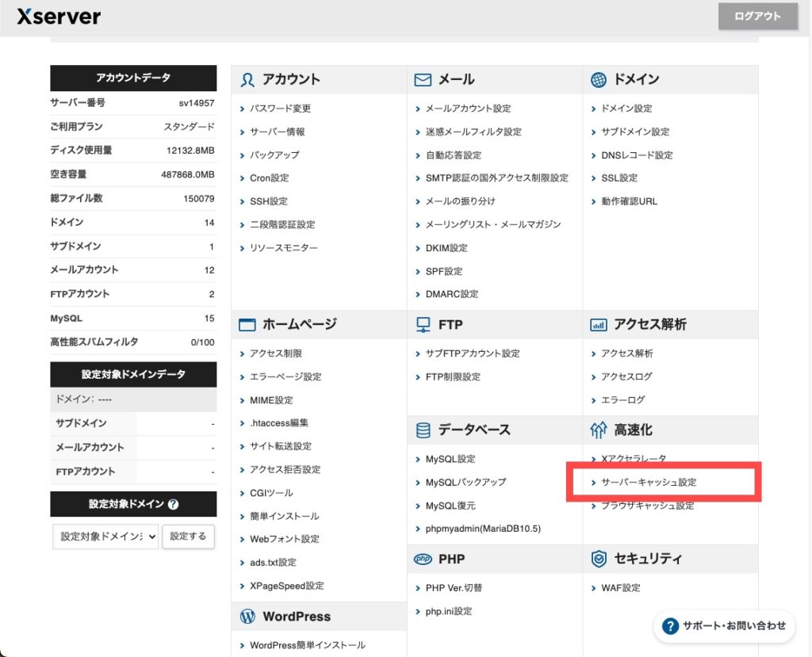Open エラーログ

pyautogui.click(x=623, y=399)
